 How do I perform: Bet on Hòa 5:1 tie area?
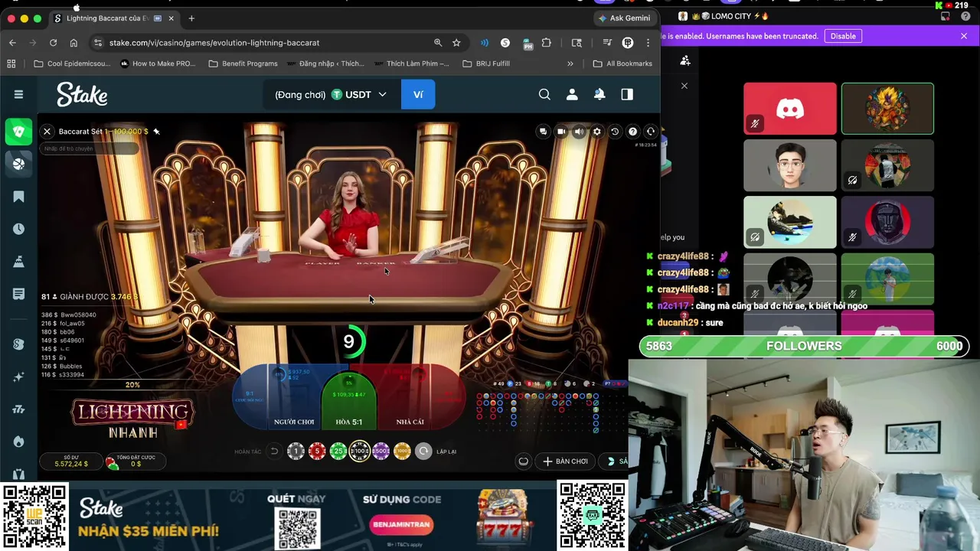[349, 400]
